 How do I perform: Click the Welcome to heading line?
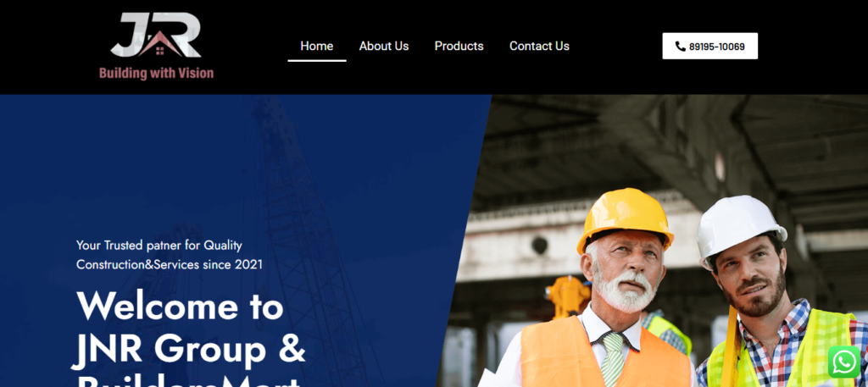coord(180,305)
